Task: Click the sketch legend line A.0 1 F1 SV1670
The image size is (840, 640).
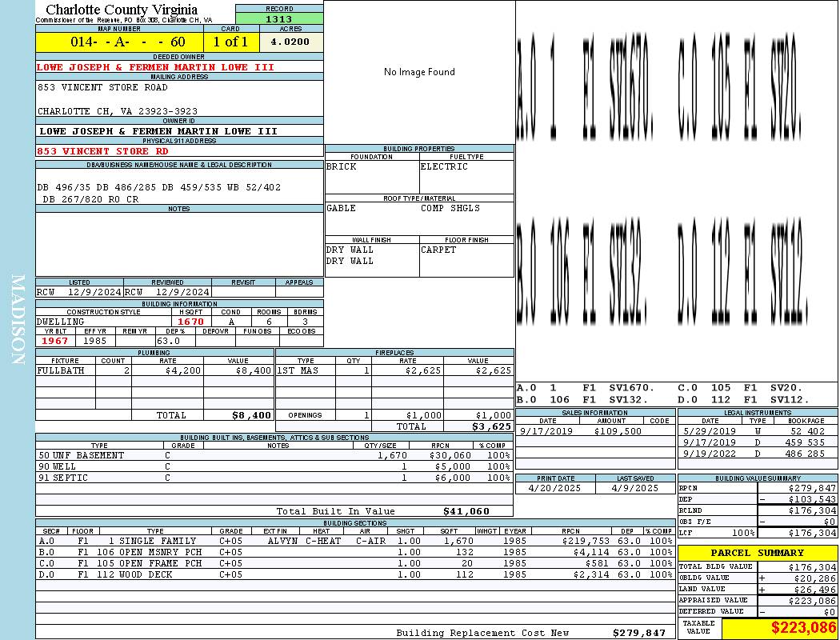Action: [586, 388]
